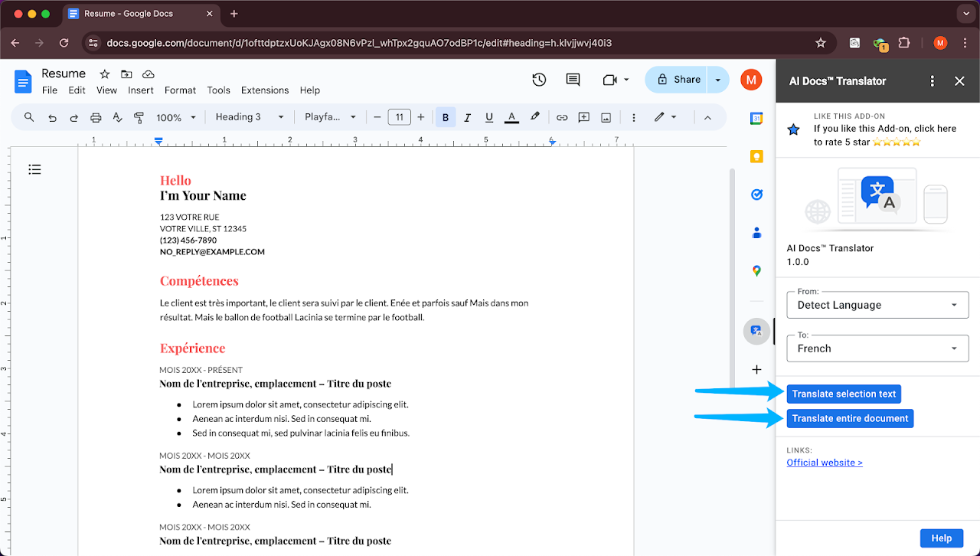This screenshot has height=556, width=980.
Task: Open the Google account avatar
Action: pyautogui.click(x=751, y=80)
